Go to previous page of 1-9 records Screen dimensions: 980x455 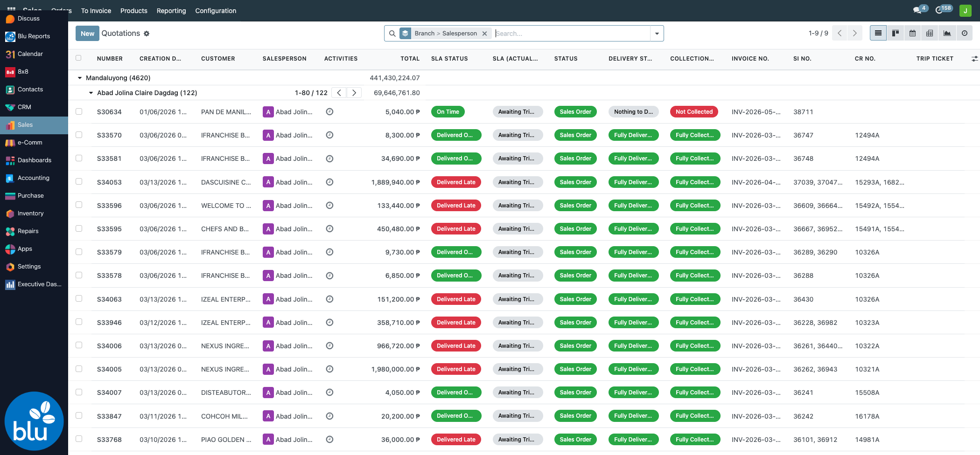click(840, 33)
